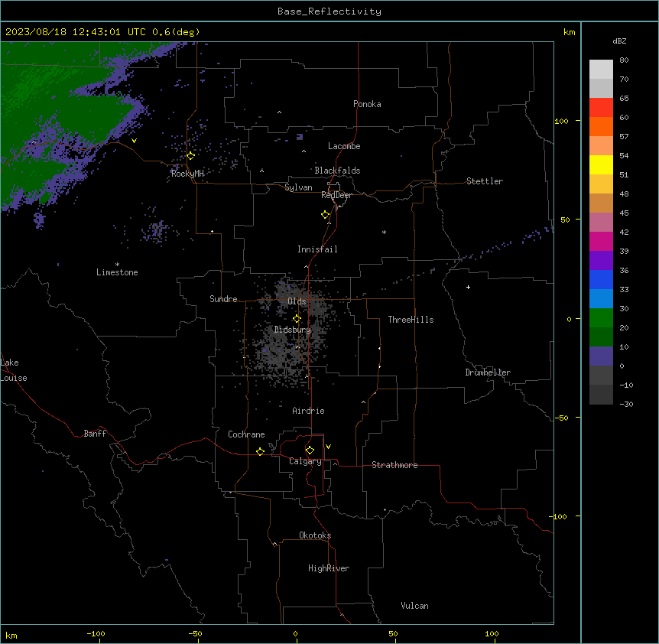659x644 pixels.
Task: Click the green 30-20 dBZ legend swatch
Action: pyautogui.click(x=601, y=318)
